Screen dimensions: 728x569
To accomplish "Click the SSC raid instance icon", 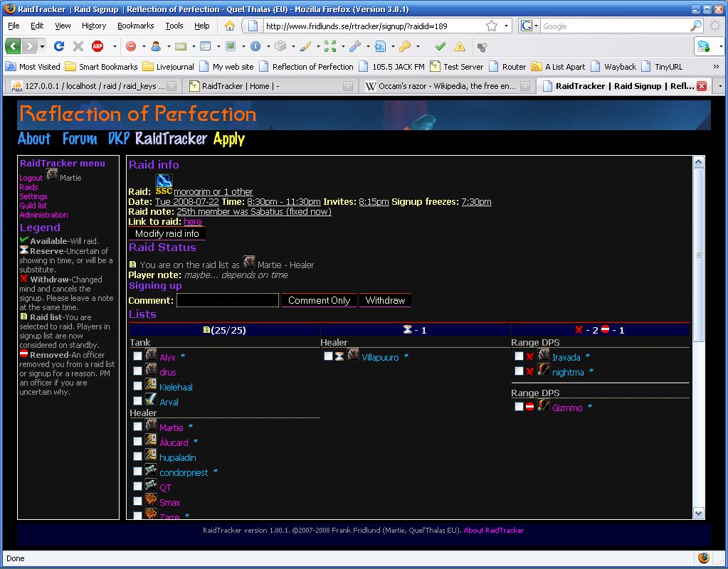I will (x=164, y=182).
